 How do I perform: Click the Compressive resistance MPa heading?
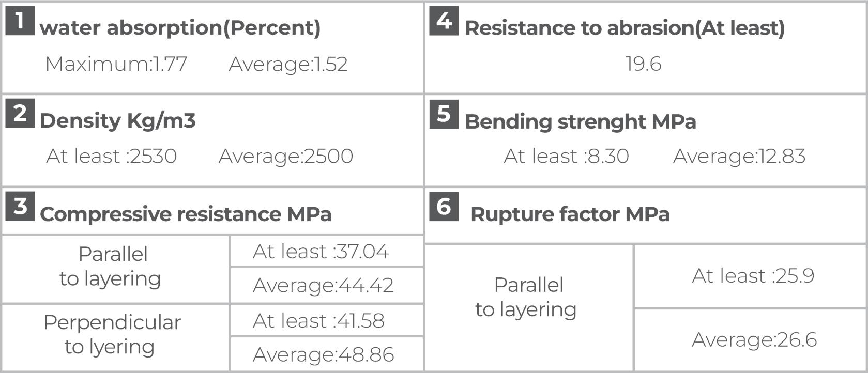[186, 214]
